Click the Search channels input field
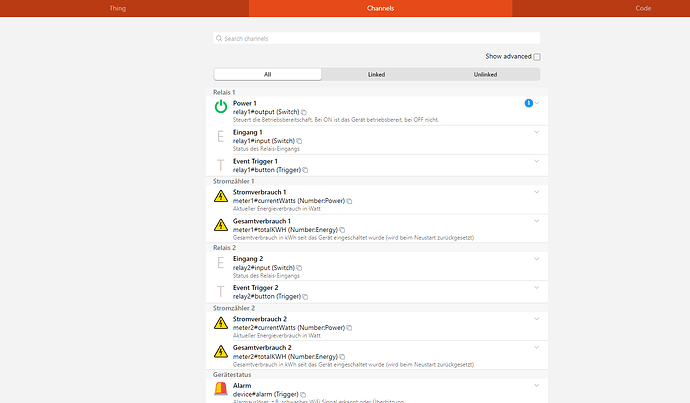Image resolution: width=690 pixels, height=403 pixels. 377,39
